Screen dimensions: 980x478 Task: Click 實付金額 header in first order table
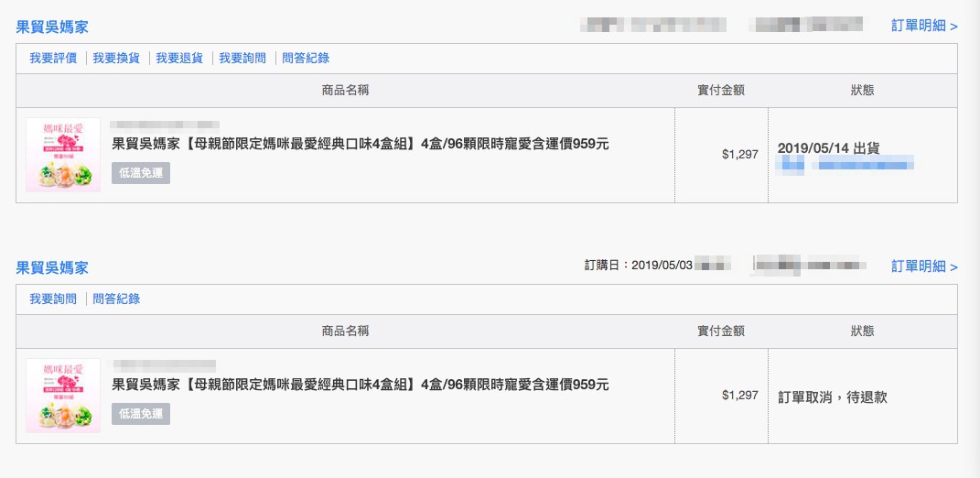point(721,91)
